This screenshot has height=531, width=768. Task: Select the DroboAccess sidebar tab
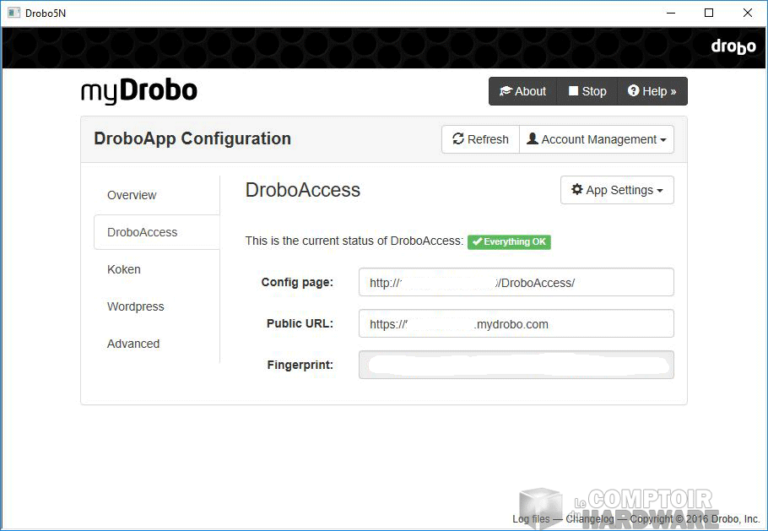coord(143,232)
